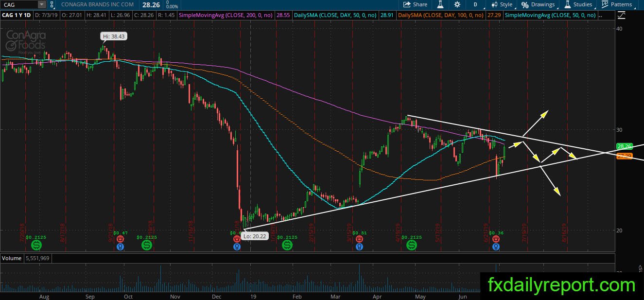Expand the side panel arrow at the volume pane's right edge
This screenshot has width=644, height=300.
640,268
